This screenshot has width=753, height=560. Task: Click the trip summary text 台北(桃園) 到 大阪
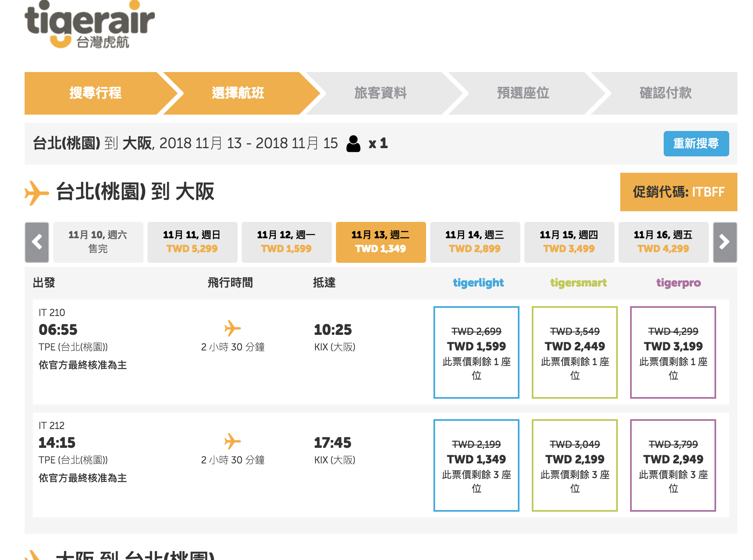93,144
